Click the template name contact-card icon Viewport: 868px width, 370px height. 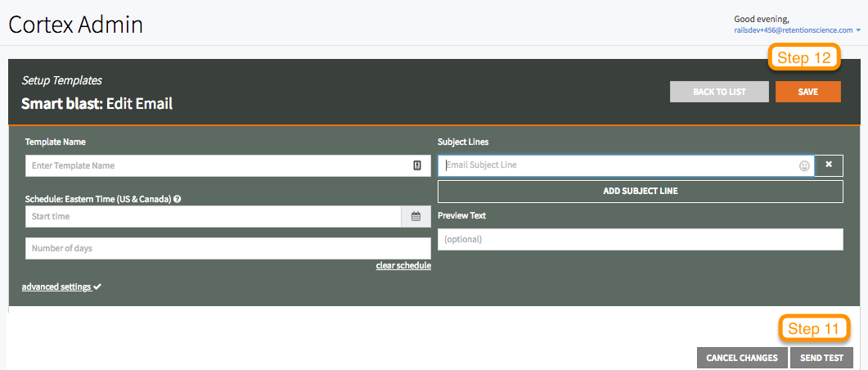point(417,165)
